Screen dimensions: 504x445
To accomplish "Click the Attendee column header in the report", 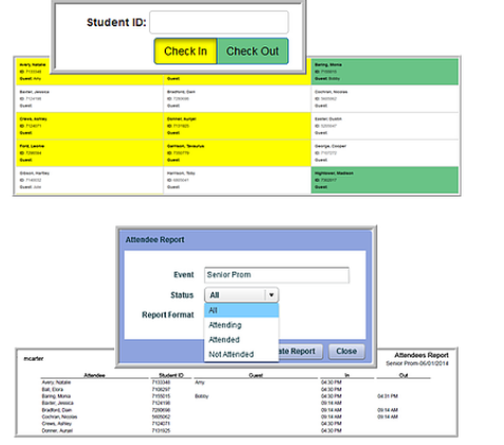I will [94, 375].
